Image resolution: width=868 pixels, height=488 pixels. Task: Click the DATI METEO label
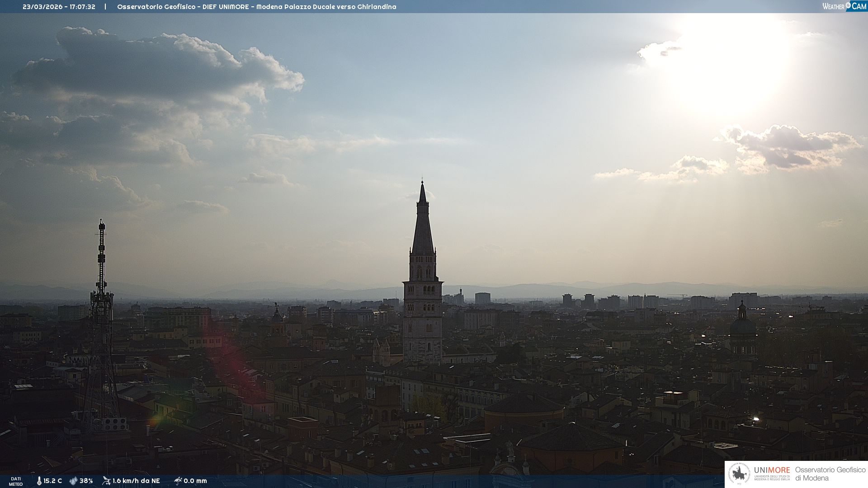[16, 481]
